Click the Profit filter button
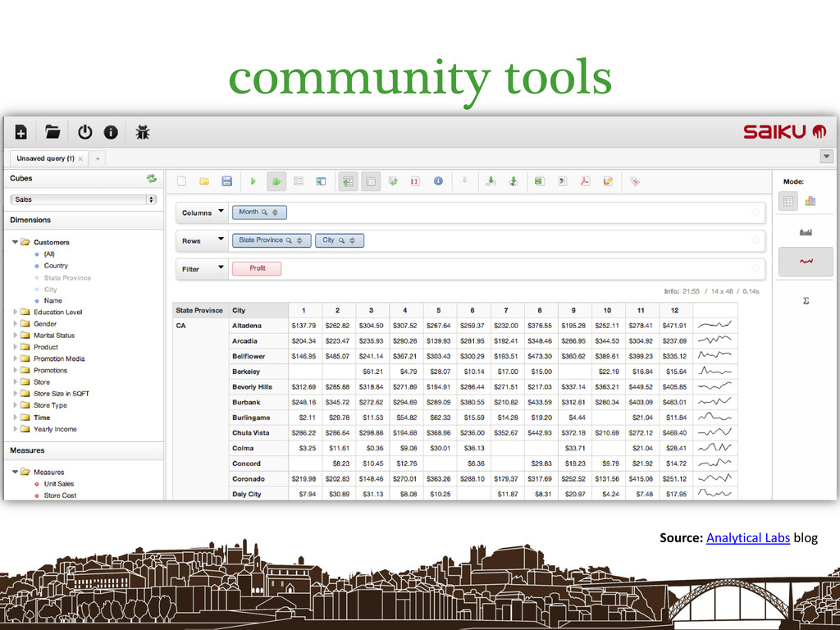The width and height of the screenshot is (840, 630). coord(257,268)
